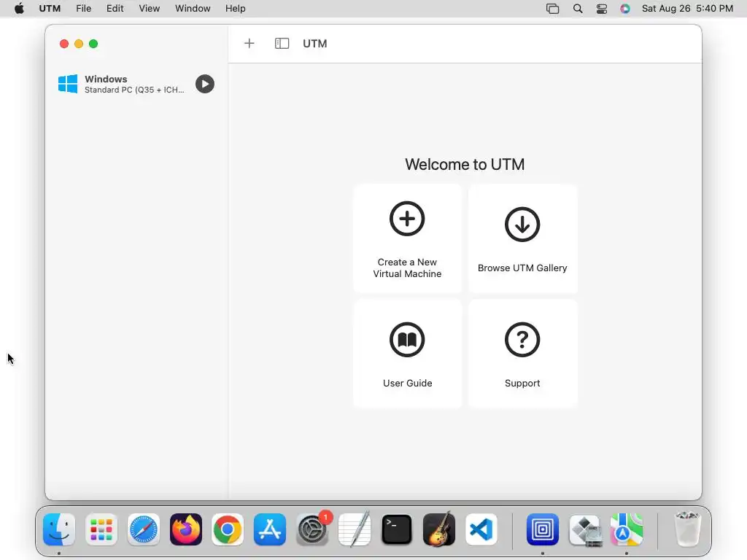This screenshot has height=560, width=747.
Task: Launch Visual Studio Code from the Dock
Action: coord(481,529)
